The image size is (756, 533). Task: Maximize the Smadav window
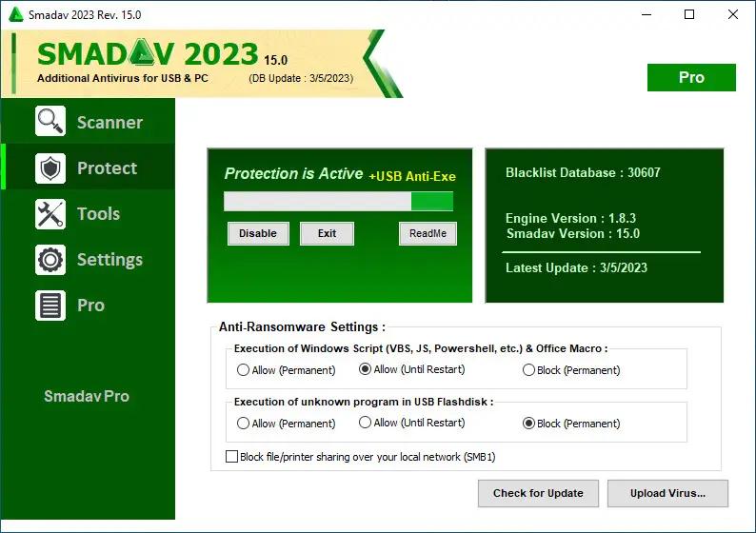pyautogui.click(x=689, y=14)
